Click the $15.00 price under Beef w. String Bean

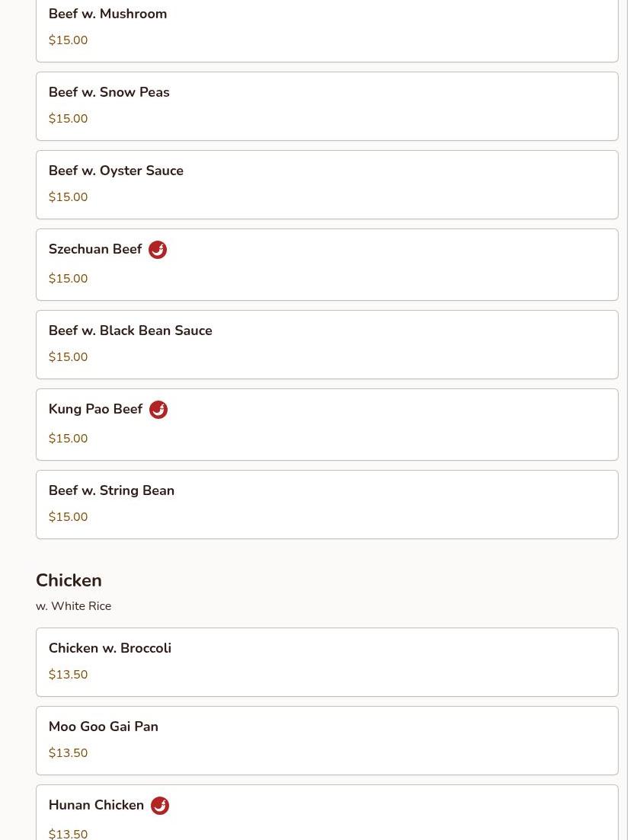tap(68, 517)
